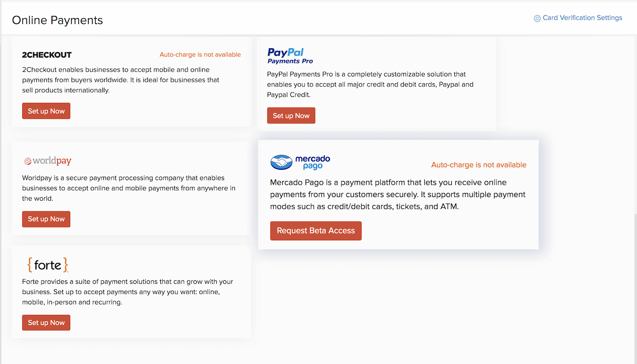The width and height of the screenshot is (637, 364).
Task: Open Card Verification Settings
Action: point(582,18)
